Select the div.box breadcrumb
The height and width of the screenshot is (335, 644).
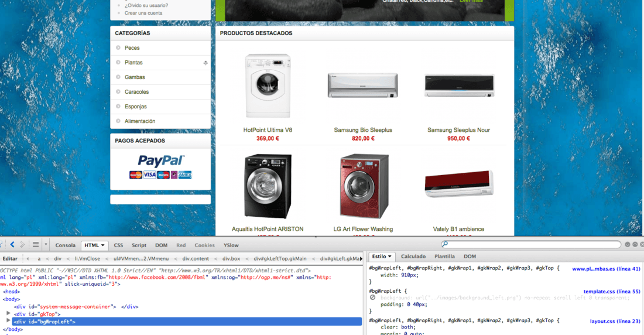[231, 258]
